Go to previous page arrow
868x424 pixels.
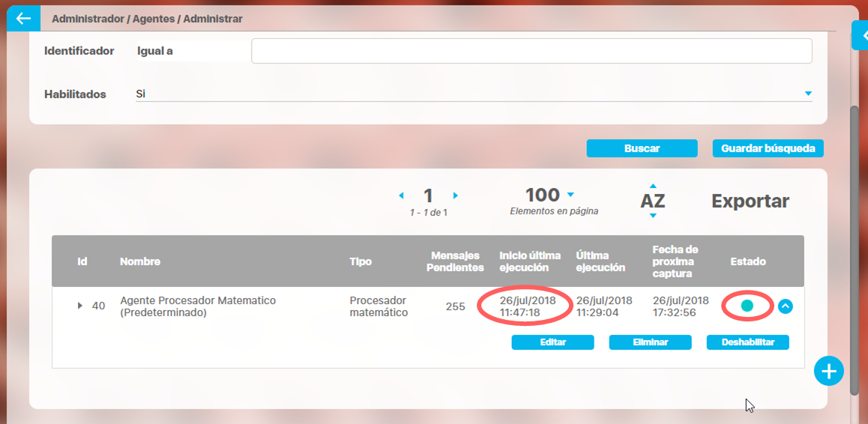click(x=401, y=196)
